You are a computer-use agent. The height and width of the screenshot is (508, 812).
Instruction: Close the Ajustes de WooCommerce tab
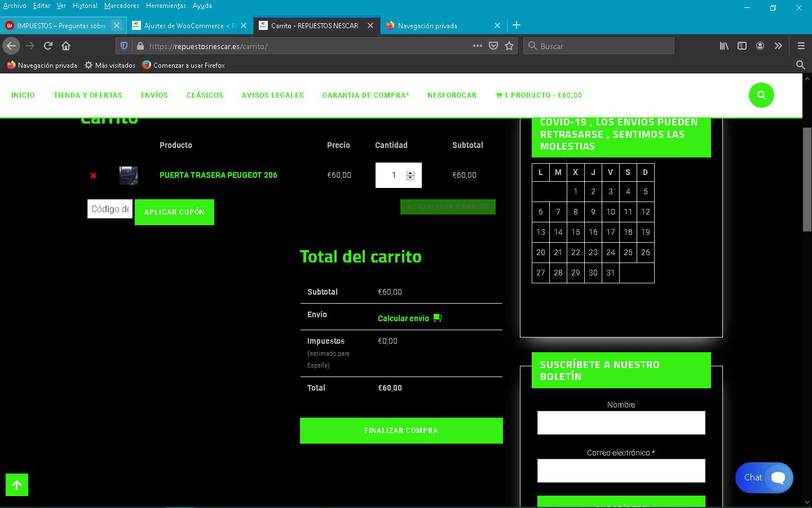tap(244, 25)
